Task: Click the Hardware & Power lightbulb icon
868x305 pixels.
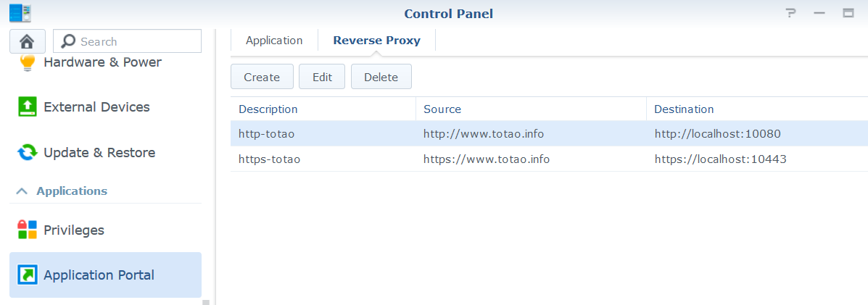Action: point(27,62)
